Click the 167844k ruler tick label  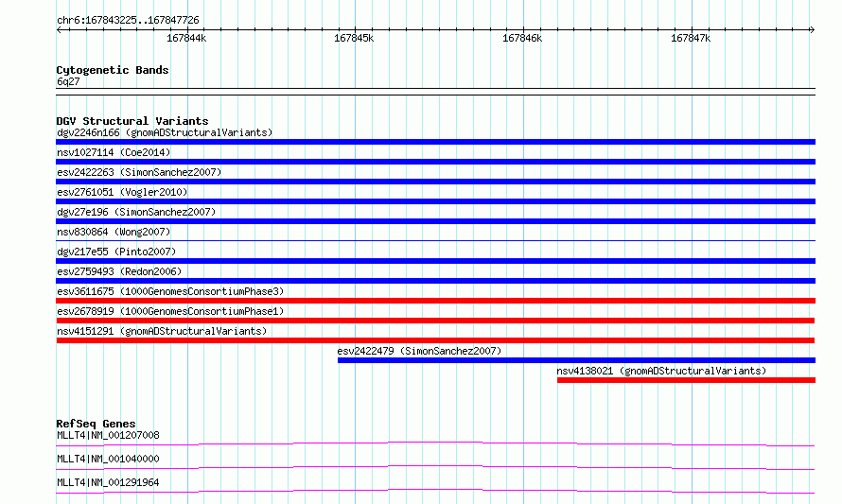(186, 38)
